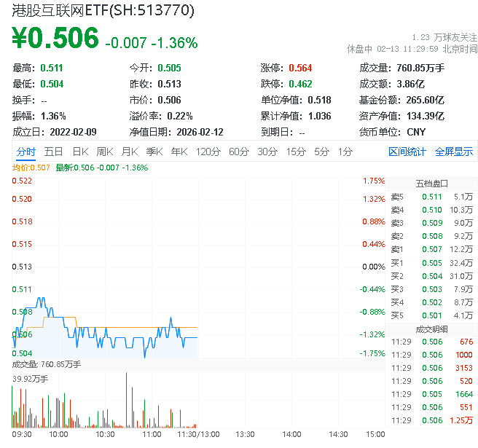
Task: Switch to the 分时 chart tab
Action: click(x=26, y=152)
